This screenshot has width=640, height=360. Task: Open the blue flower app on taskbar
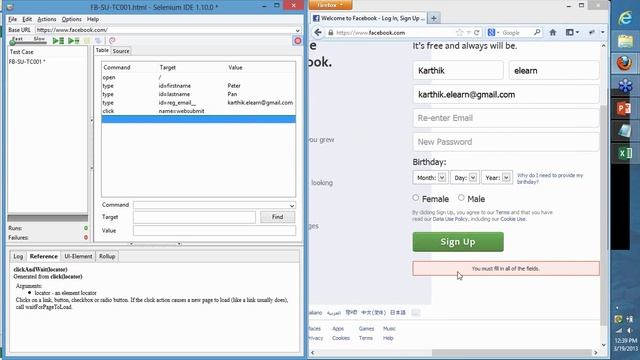pos(624,86)
